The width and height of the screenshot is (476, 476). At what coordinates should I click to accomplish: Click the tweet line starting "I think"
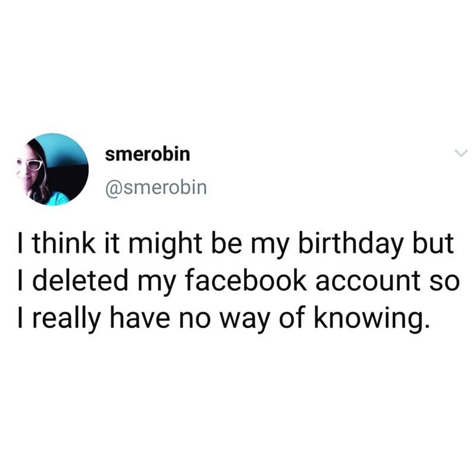(236, 245)
